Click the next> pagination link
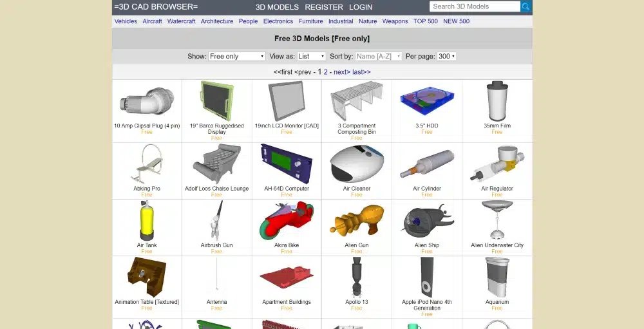The width and height of the screenshot is (644, 329). click(342, 72)
